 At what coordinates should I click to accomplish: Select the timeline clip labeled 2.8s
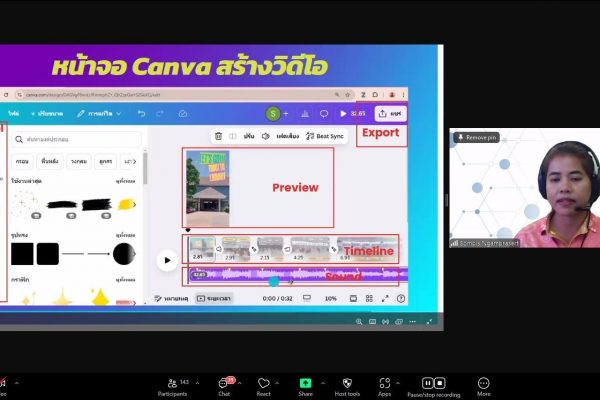click(x=202, y=249)
